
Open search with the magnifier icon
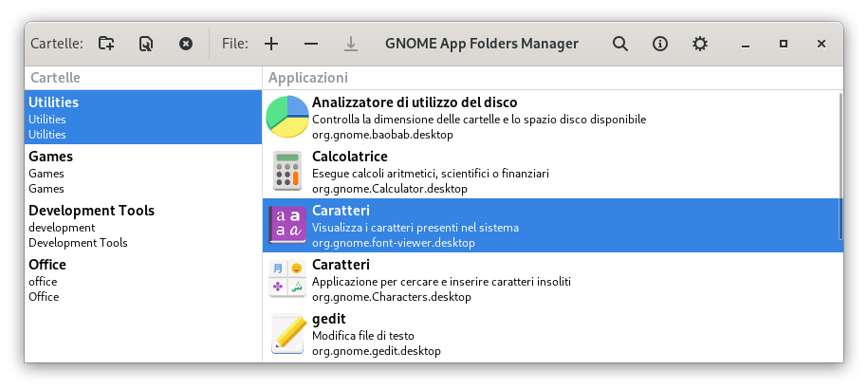[x=620, y=44]
